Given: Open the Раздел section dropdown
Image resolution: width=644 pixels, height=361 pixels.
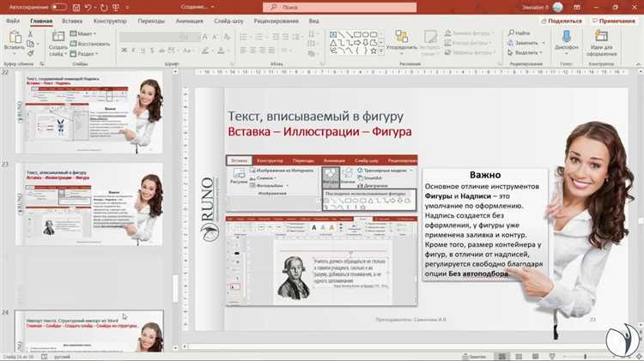Looking at the screenshot, I should click(84, 54).
